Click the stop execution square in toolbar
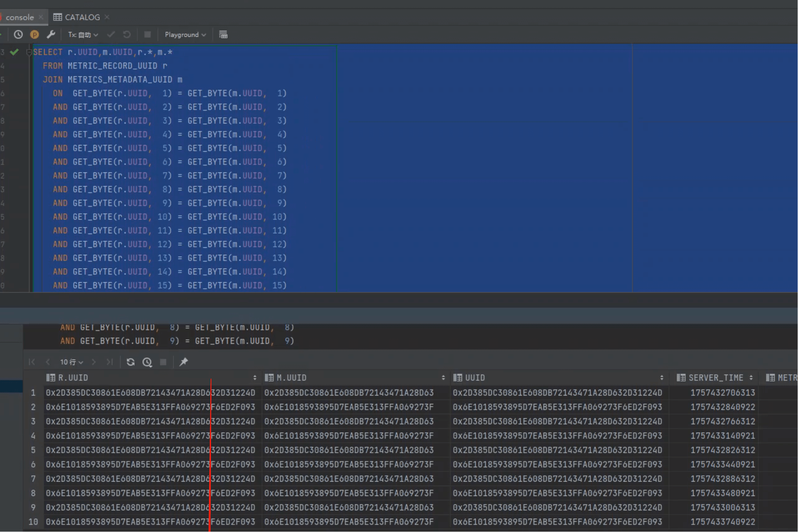798x532 pixels. click(147, 35)
